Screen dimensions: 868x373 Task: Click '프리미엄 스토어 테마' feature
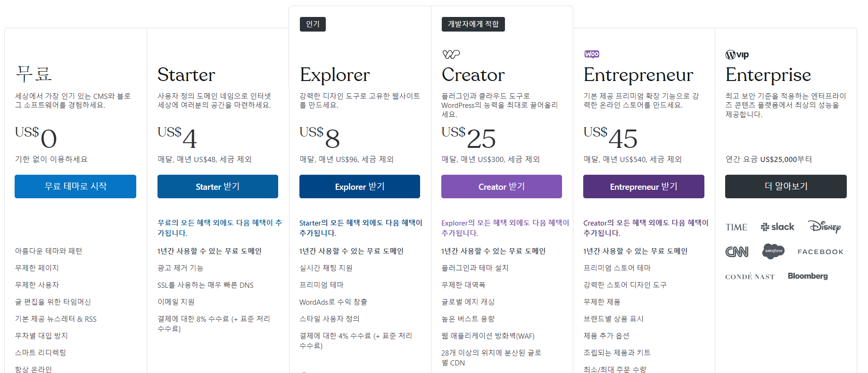(617, 268)
